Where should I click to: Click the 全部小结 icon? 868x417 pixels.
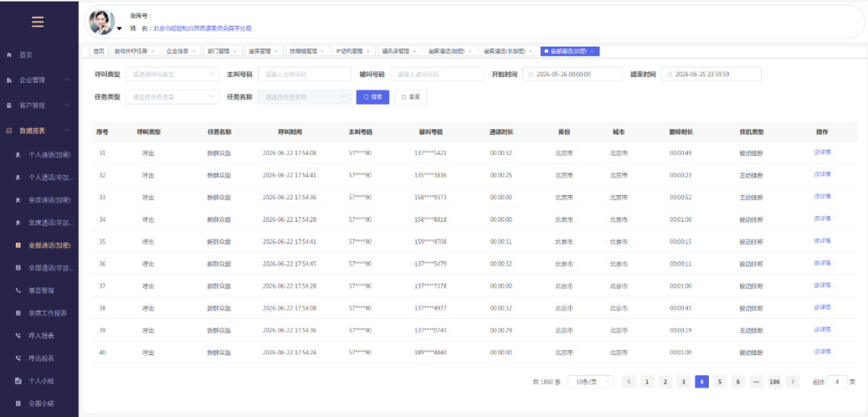(x=18, y=403)
